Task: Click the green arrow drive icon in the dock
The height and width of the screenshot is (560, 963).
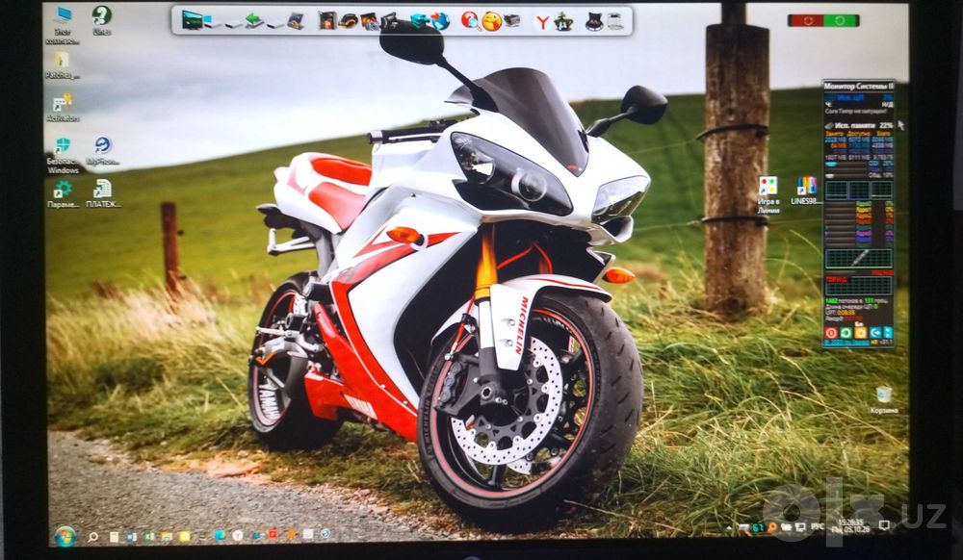Action: [x=253, y=21]
